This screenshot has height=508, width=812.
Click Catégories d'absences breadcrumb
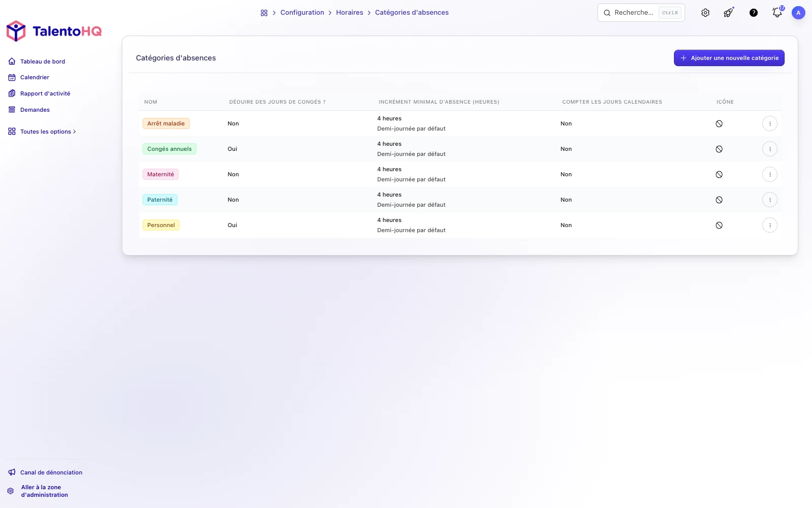[x=412, y=13]
